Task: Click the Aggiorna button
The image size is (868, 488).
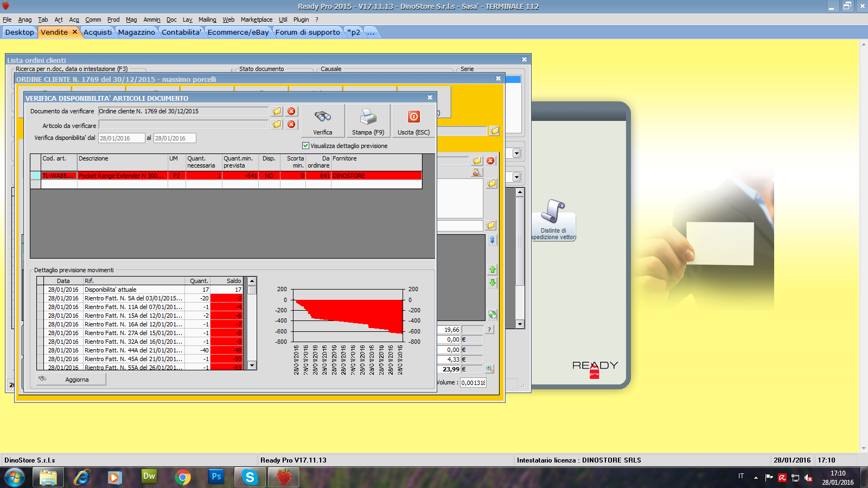Action: coord(71,380)
